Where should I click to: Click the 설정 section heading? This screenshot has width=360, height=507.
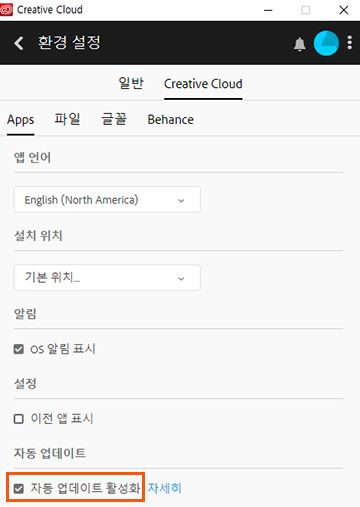[25, 383]
